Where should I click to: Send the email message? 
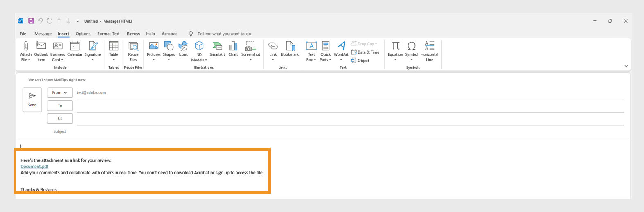[32, 99]
